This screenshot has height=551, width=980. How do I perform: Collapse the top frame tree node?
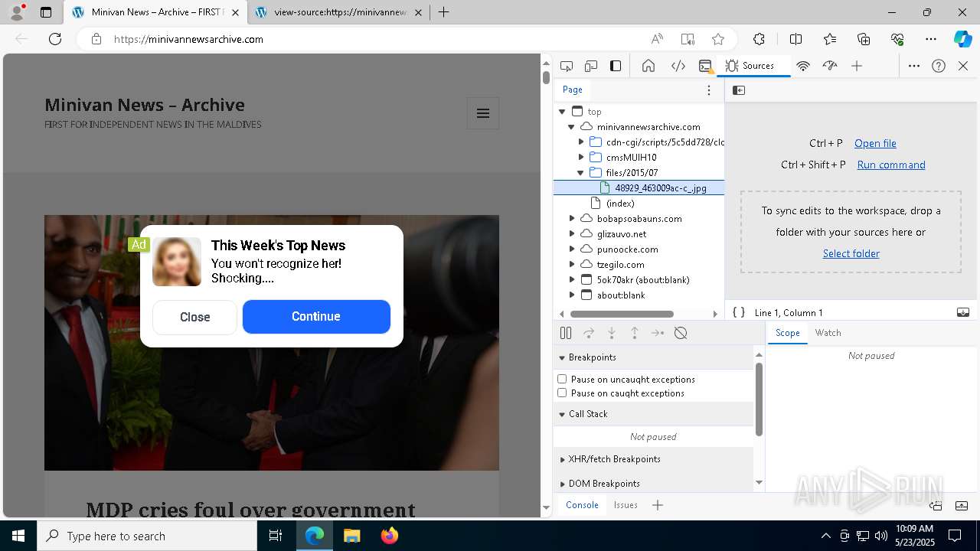(562, 112)
